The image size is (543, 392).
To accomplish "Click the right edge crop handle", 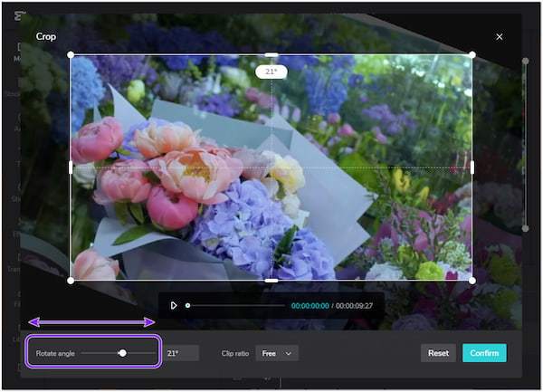I will 472,167.
